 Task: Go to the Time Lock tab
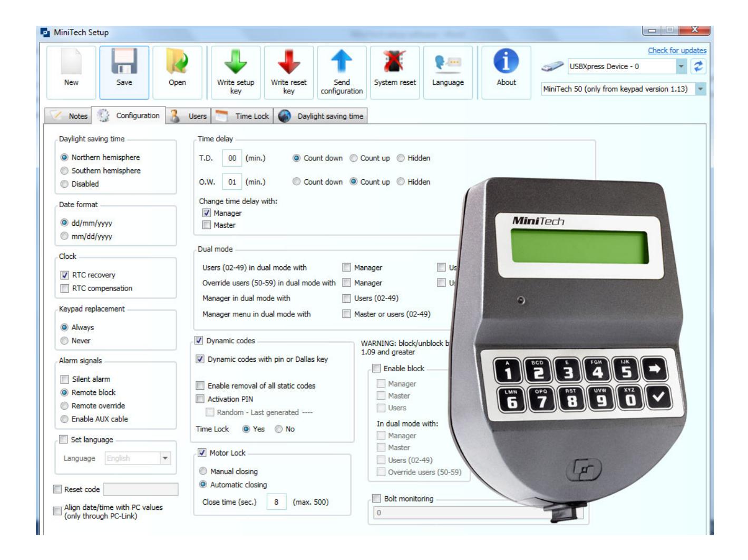tap(242, 116)
